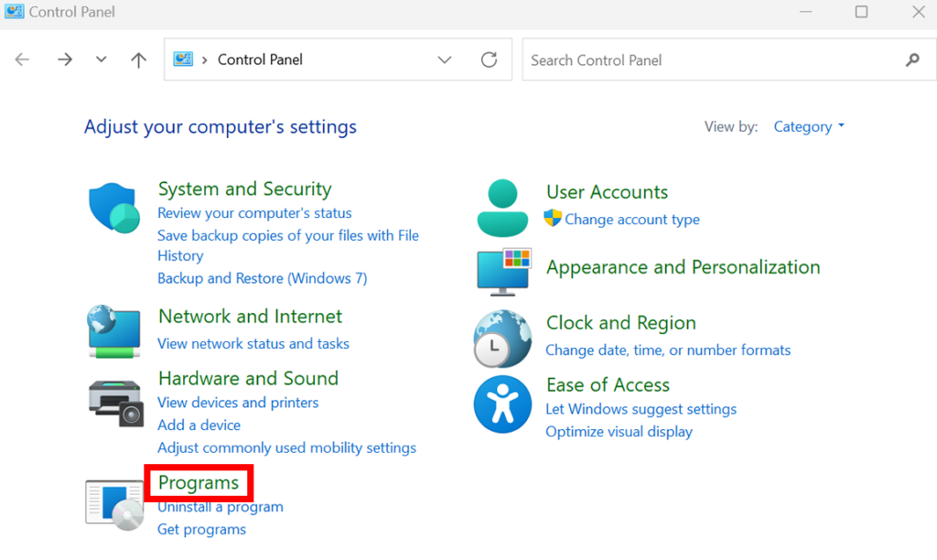Navigate up with the up arrow

(x=137, y=59)
